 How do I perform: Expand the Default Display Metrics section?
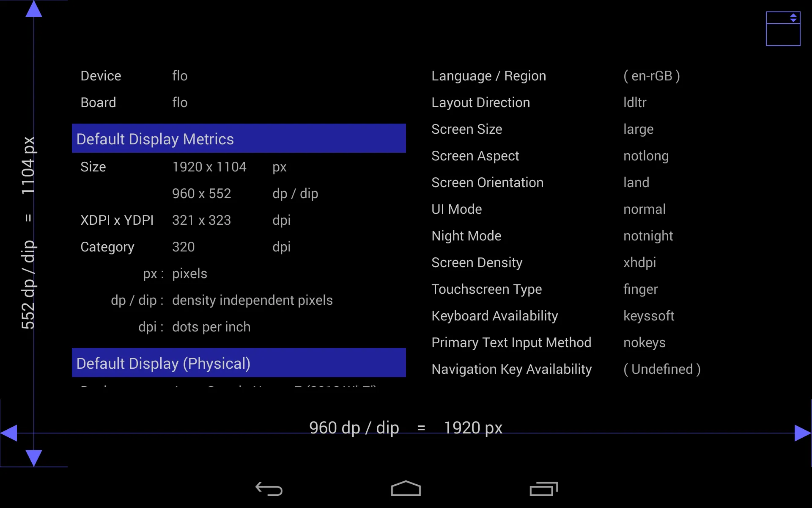239,139
